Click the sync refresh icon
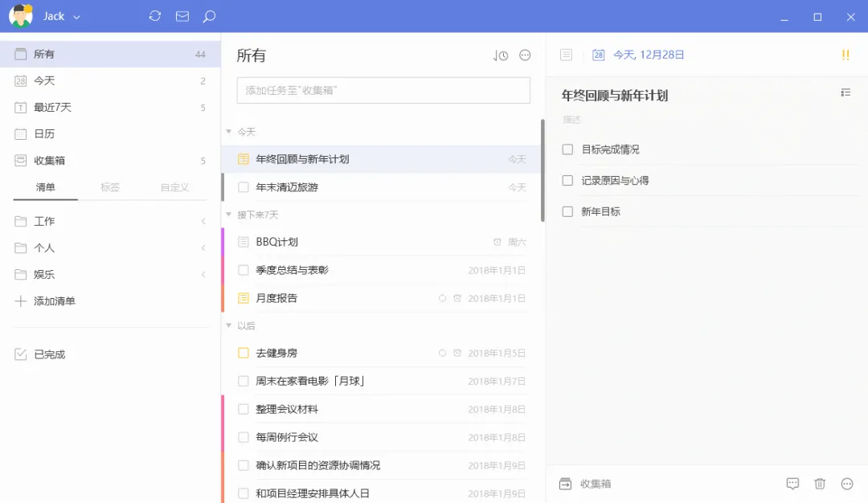Screen dimensions: 868x503 pyautogui.click(x=155, y=16)
